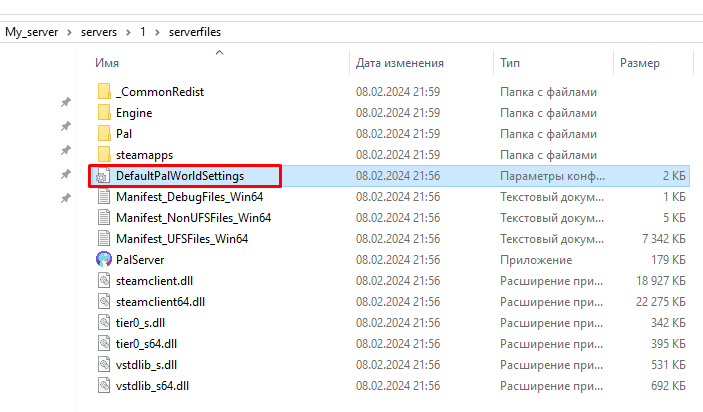Select the DefaultPalWorldSettings file name
The width and height of the screenshot is (703, 412).
pos(180,176)
